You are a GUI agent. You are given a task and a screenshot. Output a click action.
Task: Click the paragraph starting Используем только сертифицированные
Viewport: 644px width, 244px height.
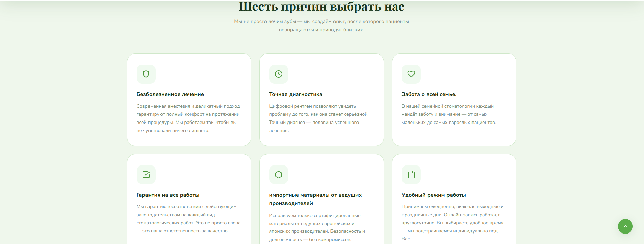click(317, 227)
